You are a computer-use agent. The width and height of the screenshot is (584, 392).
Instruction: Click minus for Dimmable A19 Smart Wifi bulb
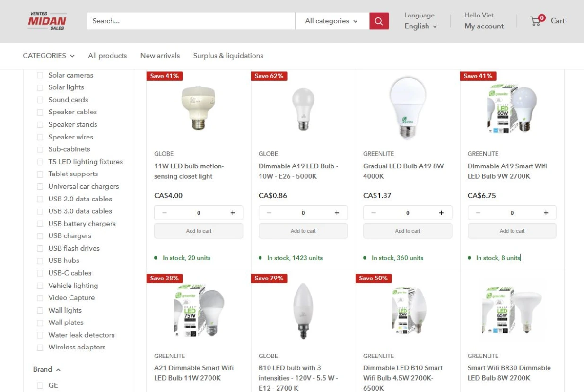point(478,213)
